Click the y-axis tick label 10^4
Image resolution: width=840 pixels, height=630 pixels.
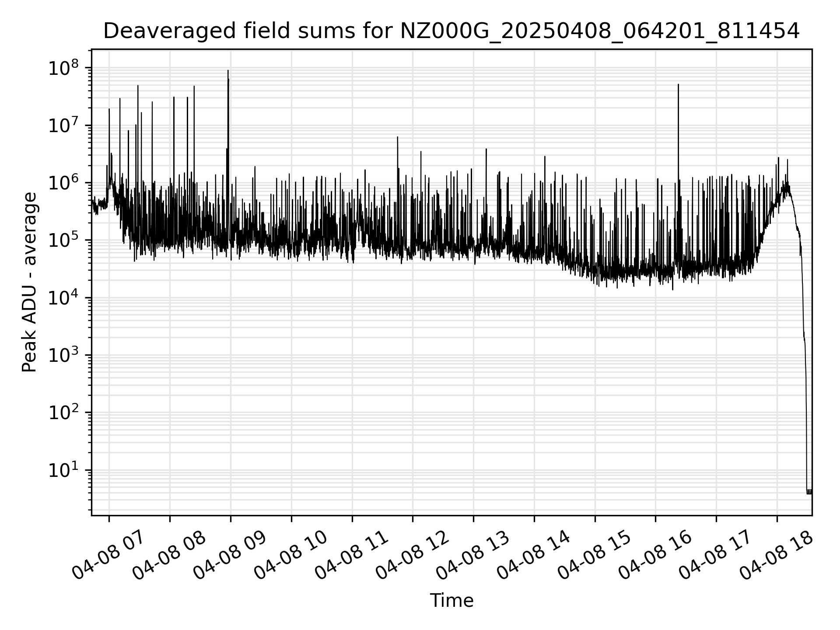63,298
